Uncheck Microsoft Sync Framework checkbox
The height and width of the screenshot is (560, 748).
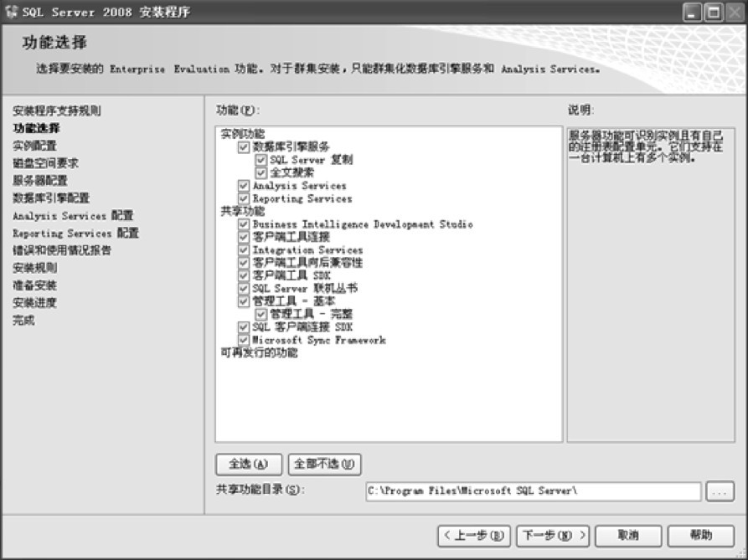click(x=243, y=340)
